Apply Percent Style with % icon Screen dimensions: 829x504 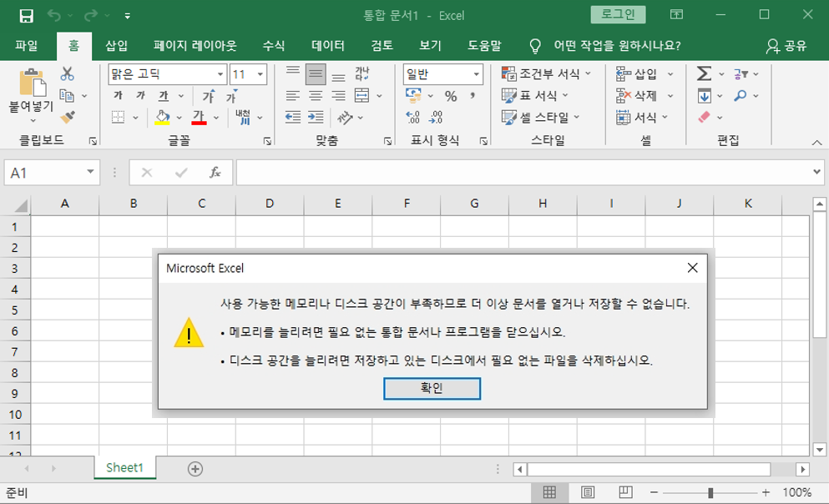click(x=451, y=96)
